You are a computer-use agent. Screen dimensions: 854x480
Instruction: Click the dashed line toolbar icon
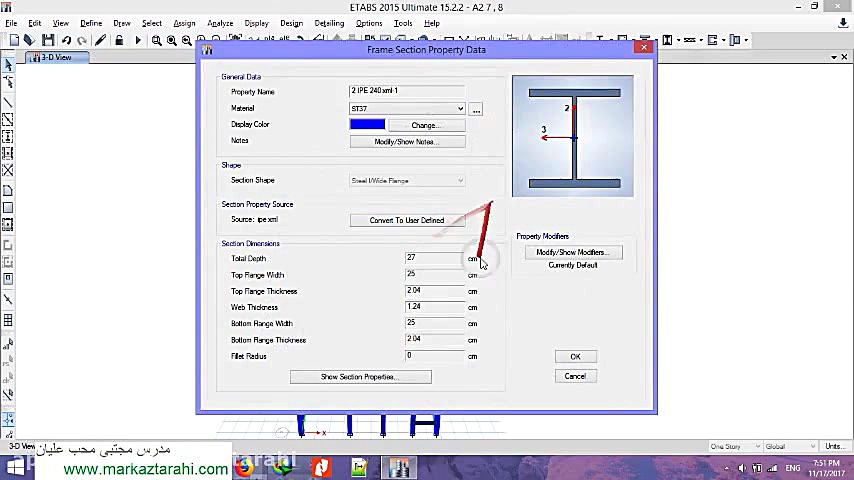(690, 40)
